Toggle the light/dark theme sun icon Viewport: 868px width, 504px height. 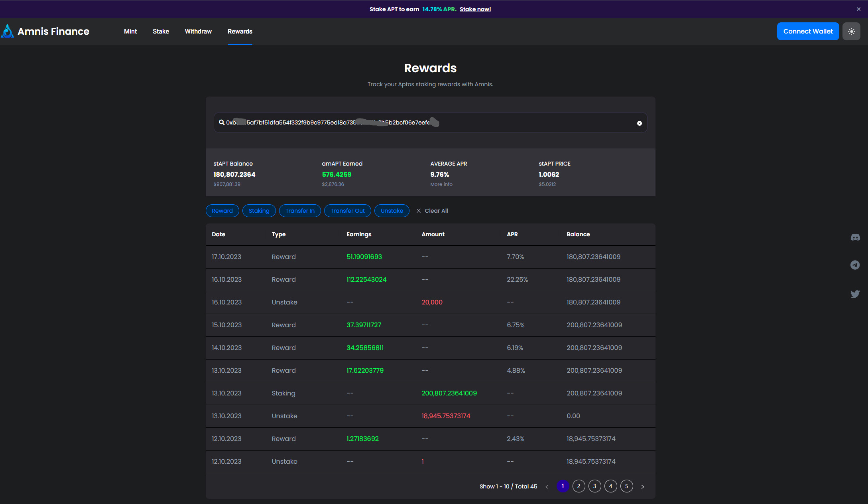tap(851, 31)
